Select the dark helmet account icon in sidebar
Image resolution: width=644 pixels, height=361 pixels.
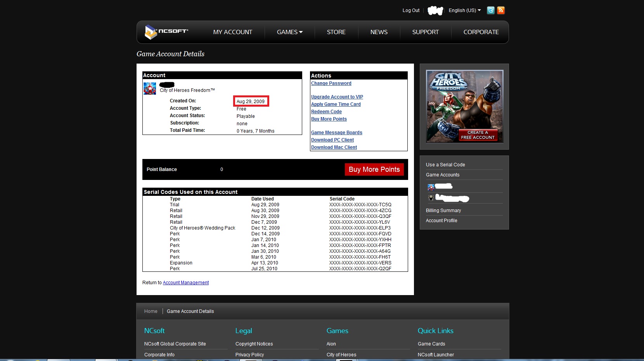[x=431, y=198]
